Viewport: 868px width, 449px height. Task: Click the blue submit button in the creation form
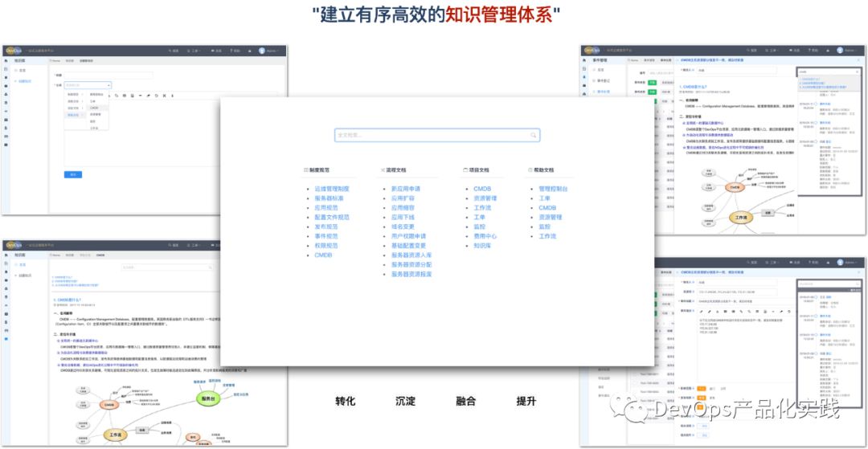73,175
